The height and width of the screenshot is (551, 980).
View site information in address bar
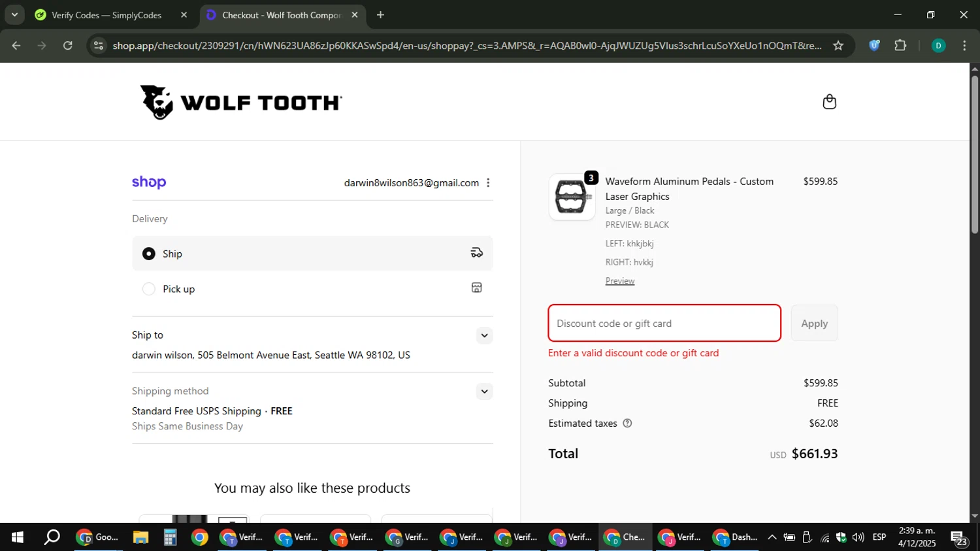[99, 45]
